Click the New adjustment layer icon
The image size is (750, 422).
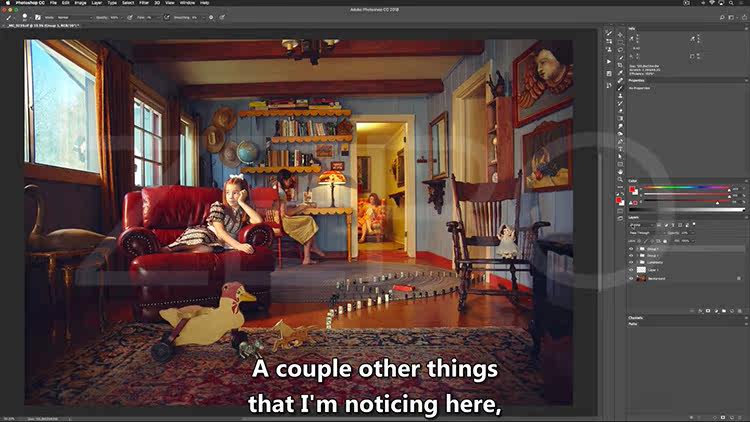717,311
